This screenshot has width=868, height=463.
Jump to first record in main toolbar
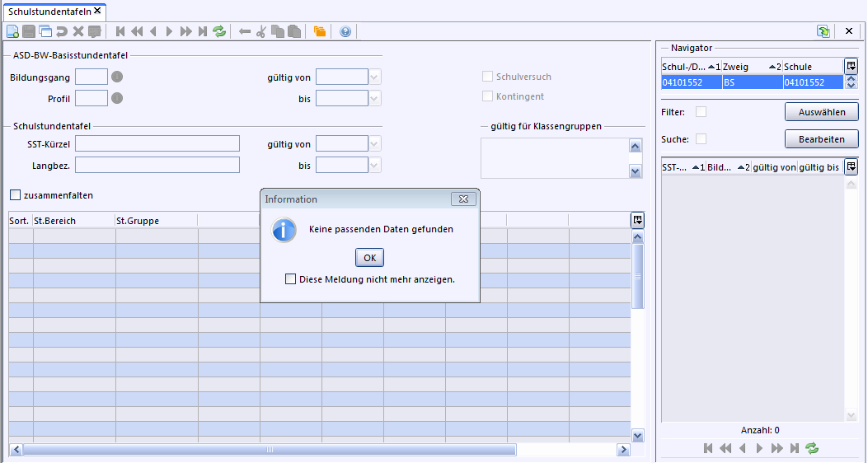(x=120, y=31)
